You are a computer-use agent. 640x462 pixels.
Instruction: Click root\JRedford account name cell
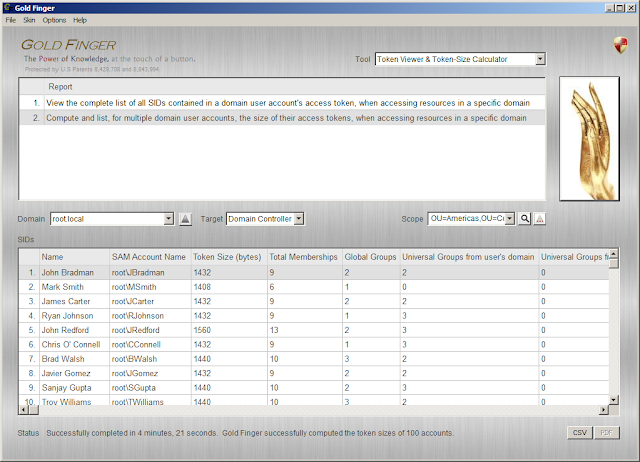coord(150,330)
